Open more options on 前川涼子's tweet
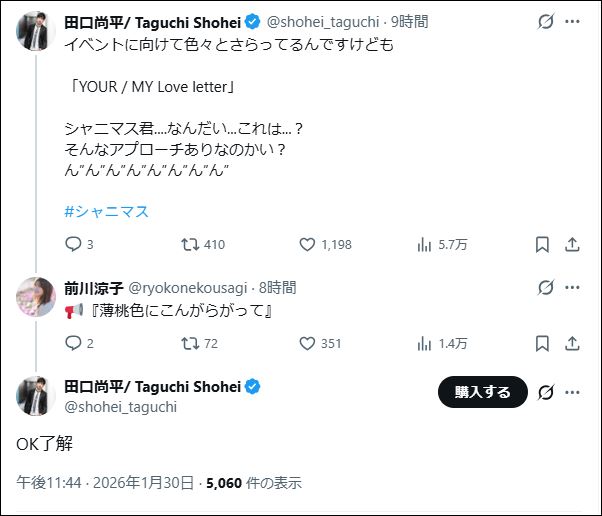Screen dimensions: 602x516 pos(573,287)
